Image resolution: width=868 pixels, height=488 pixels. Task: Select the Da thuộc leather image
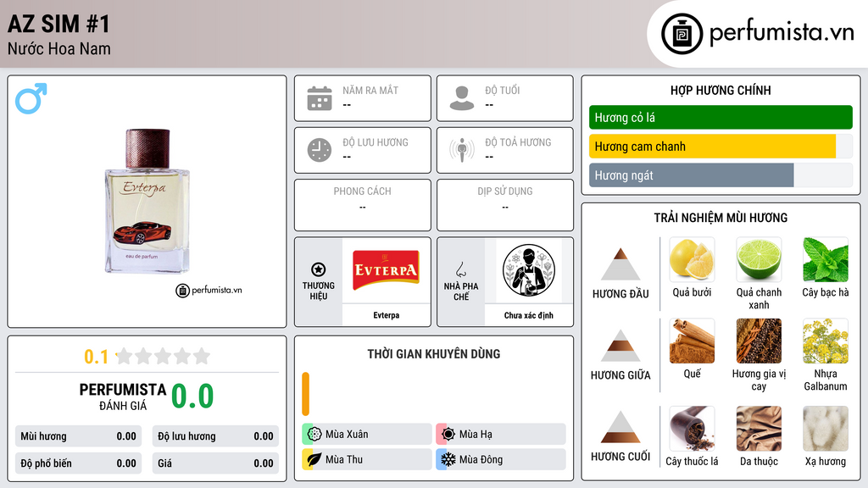[x=759, y=429]
